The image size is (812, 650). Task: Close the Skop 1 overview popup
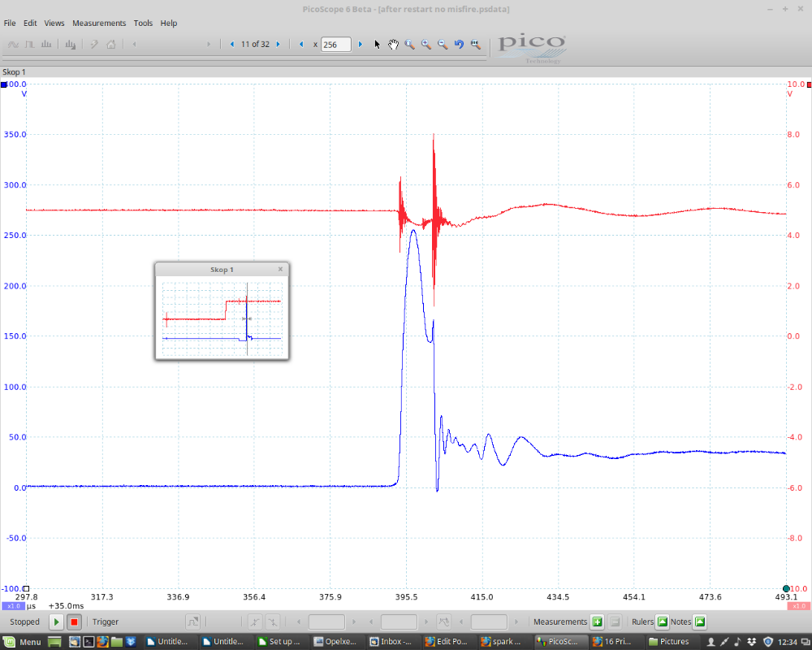coord(280,269)
